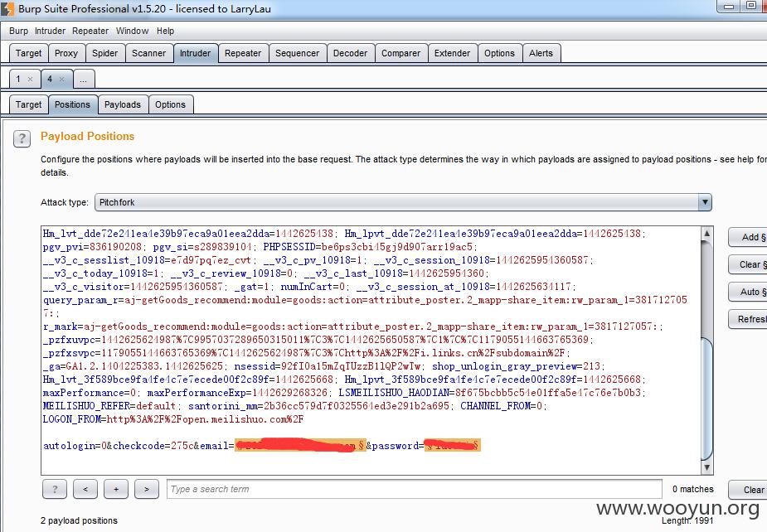Screen dimensions: 767x532
Task: Click the checkcode=275c parameter text
Action: (154, 446)
